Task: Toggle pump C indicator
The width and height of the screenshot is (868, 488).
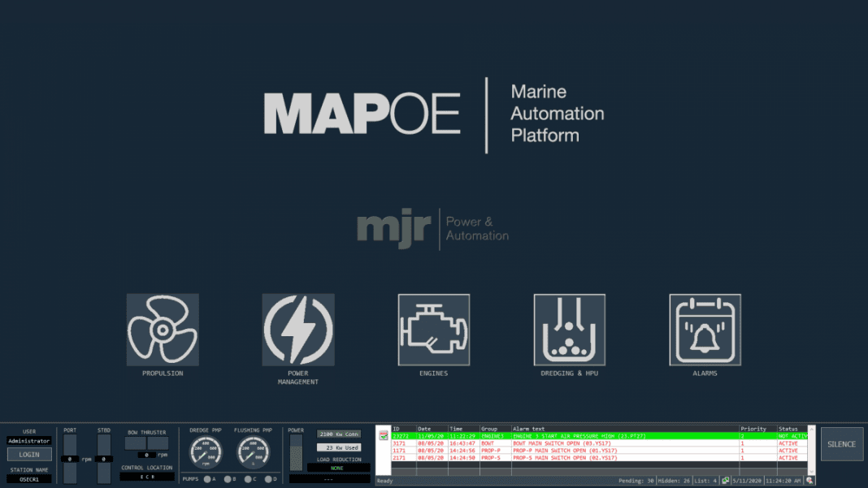Action: 248,479
